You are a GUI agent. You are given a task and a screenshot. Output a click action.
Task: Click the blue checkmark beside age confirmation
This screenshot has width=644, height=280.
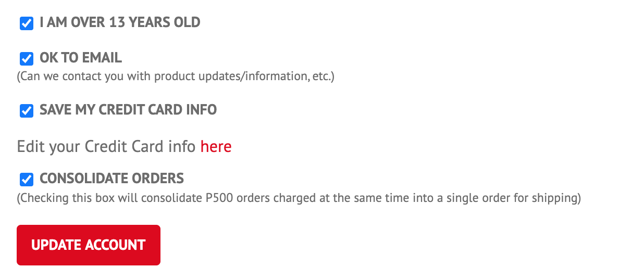click(27, 23)
